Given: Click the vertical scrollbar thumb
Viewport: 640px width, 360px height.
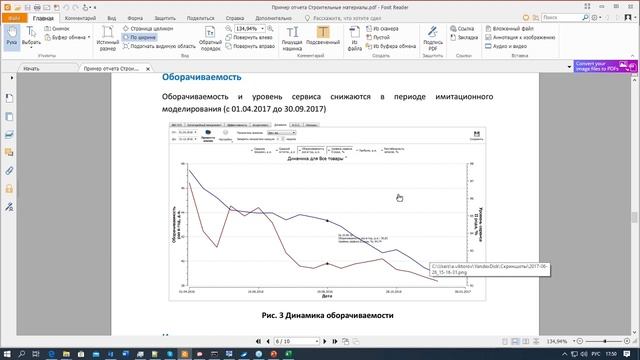Looking at the screenshot, I should click(634, 217).
